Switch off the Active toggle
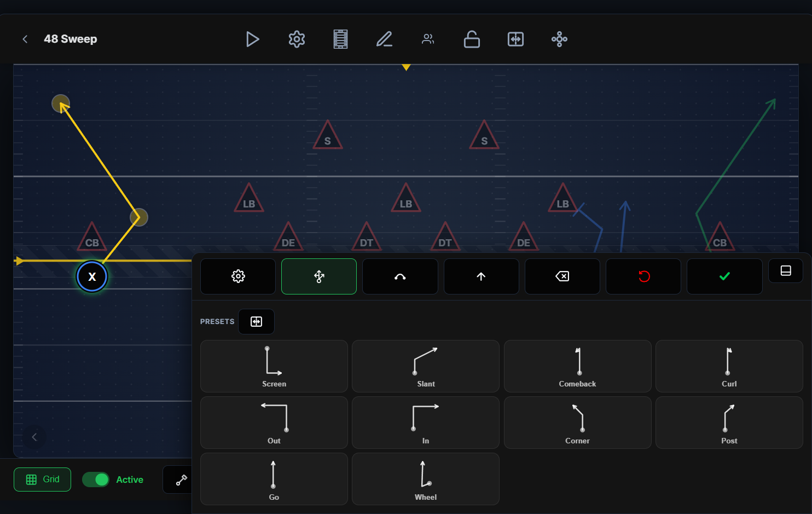This screenshot has width=812, height=514. (x=96, y=480)
